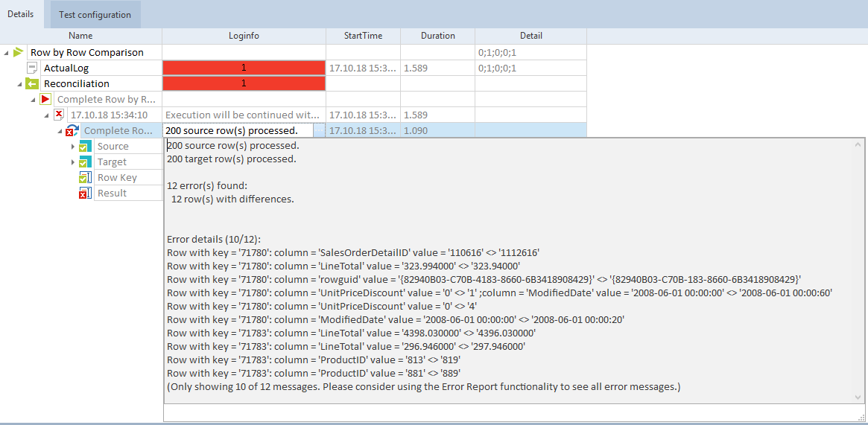
Task: Click the ellipsis button in the Loginfo cell
Action: [319, 131]
